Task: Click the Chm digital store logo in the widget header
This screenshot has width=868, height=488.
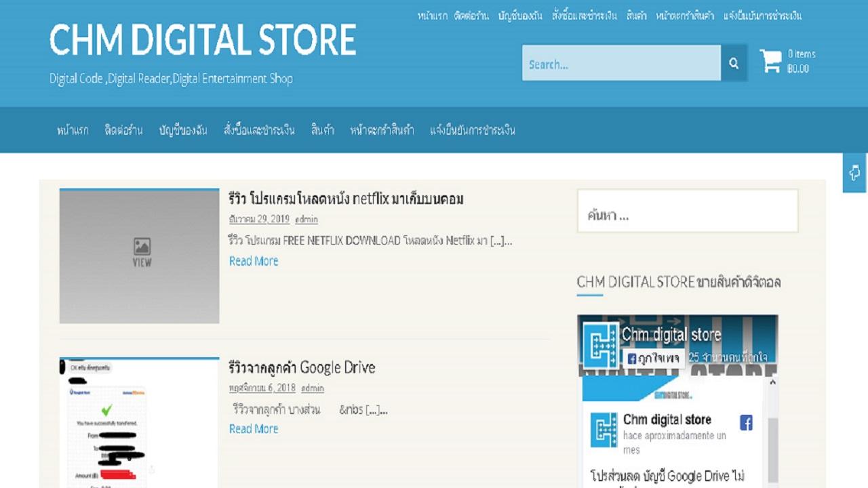Action: point(601,345)
